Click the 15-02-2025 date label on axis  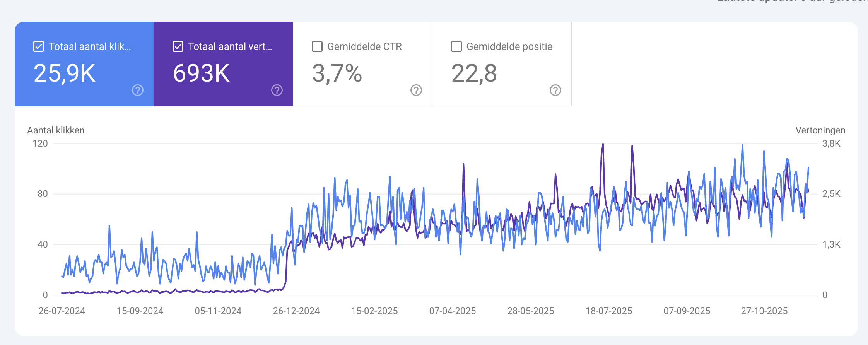click(x=374, y=311)
